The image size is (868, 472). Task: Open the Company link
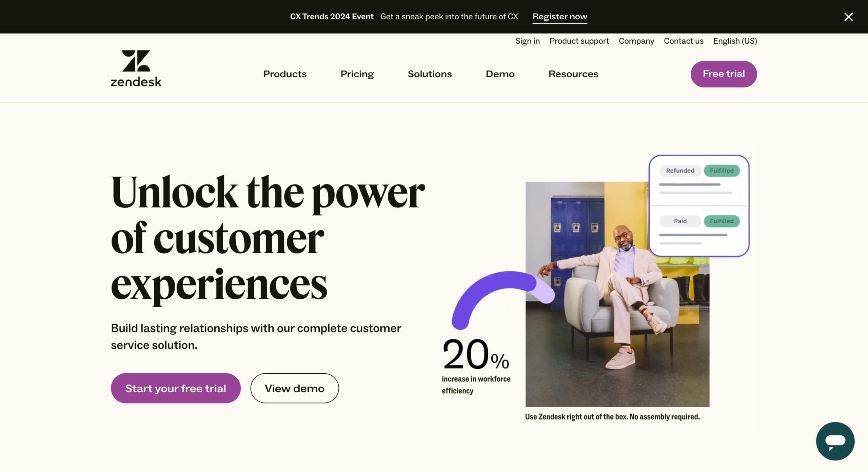click(x=636, y=41)
